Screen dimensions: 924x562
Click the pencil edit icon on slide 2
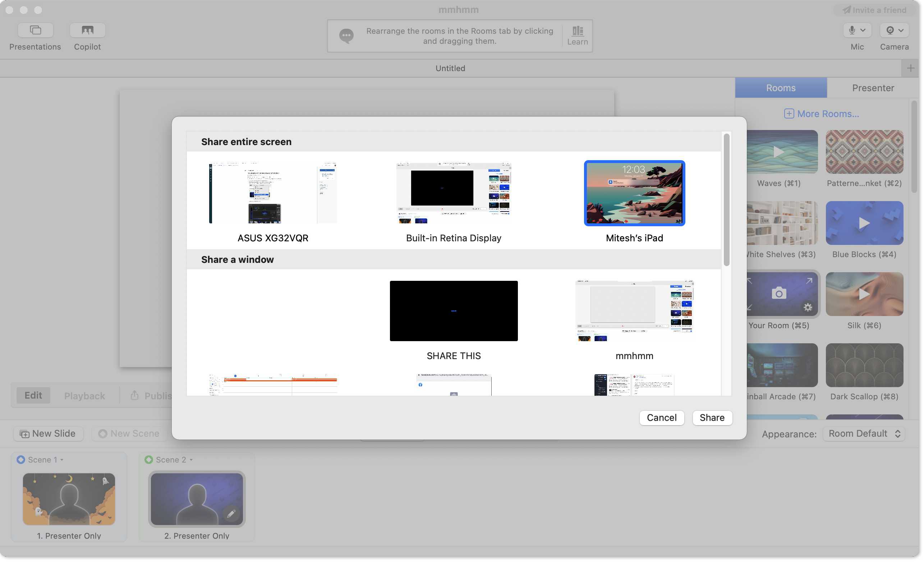pyautogui.click(x=231, y=514)
